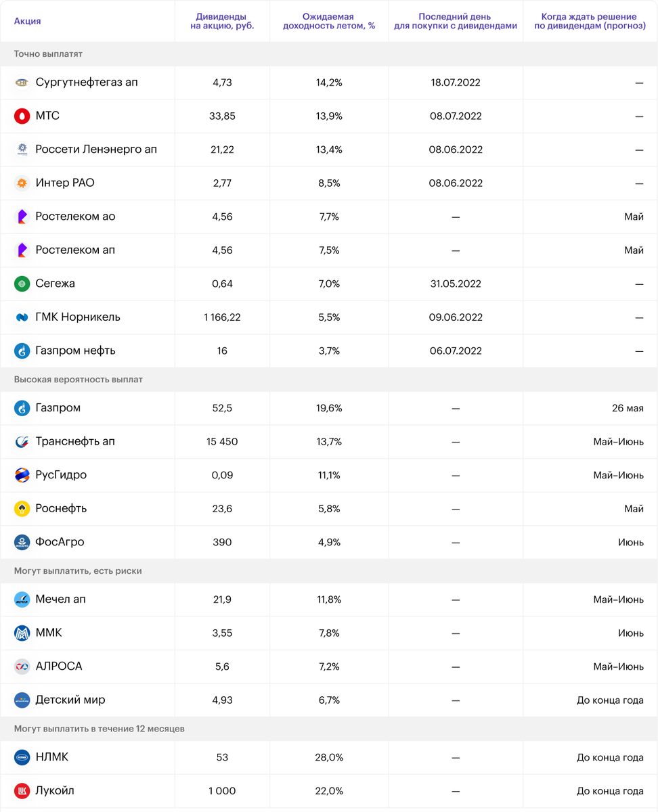Image resolution: width=658 pixels, height=812 pixels.
Task: Click the АЛРОСА logo icon
Action: pos(22,667)
